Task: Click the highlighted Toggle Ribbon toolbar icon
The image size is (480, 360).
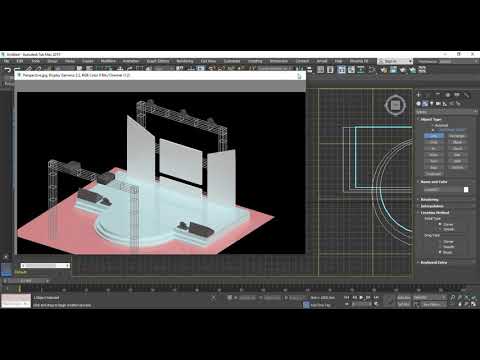Action: pyautogui.click(x=341, y=70)
